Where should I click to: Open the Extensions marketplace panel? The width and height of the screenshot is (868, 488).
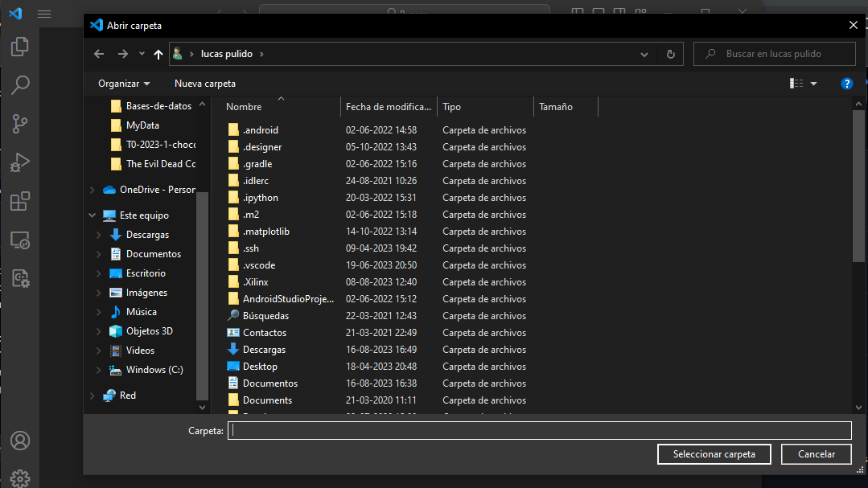pos(20,201)
